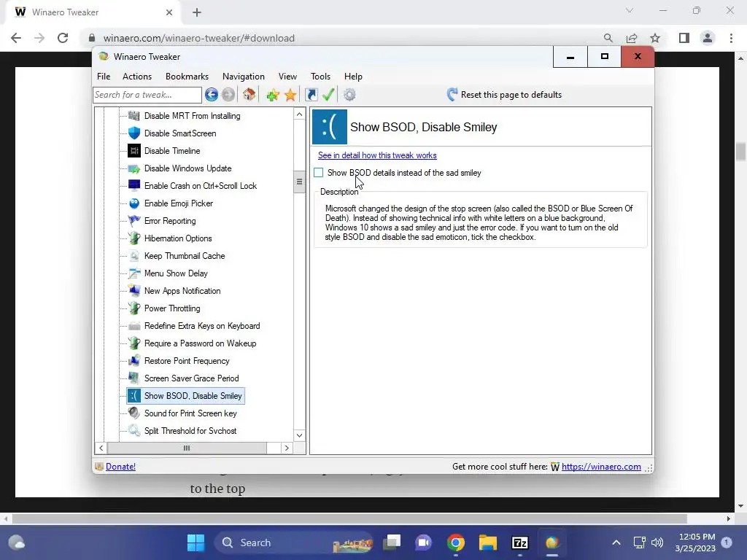Open Windows Start menu
747x560 pixels.
coord(196,542)
